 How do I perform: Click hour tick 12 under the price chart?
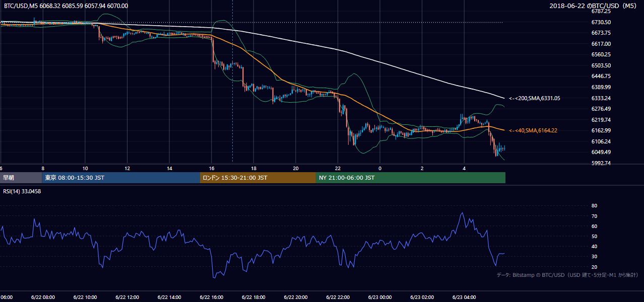[x=127, y=168]
